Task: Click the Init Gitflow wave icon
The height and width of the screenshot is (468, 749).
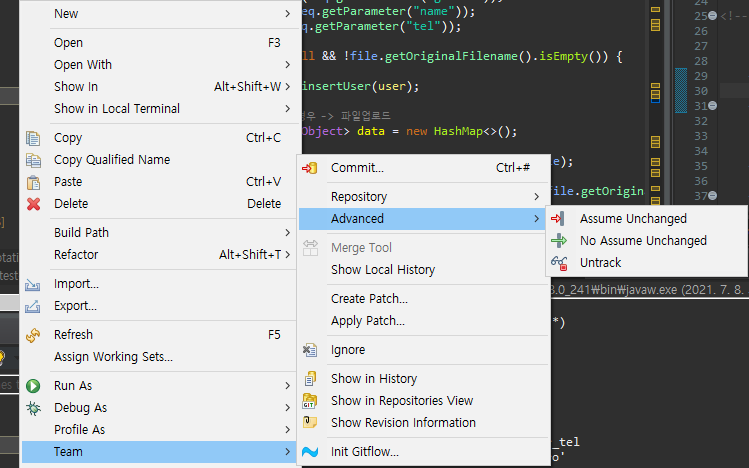Action: coord(310,452)
